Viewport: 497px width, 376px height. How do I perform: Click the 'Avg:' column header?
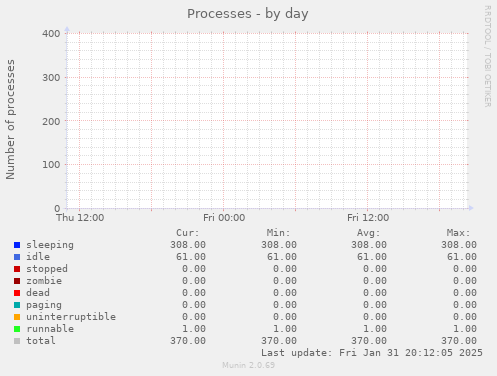pos(368,233)
